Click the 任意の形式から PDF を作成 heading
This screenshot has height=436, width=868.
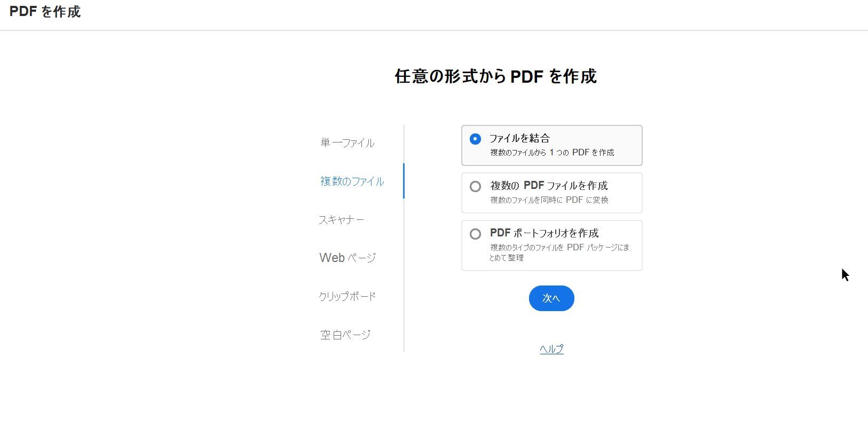[x=495, y=77]
